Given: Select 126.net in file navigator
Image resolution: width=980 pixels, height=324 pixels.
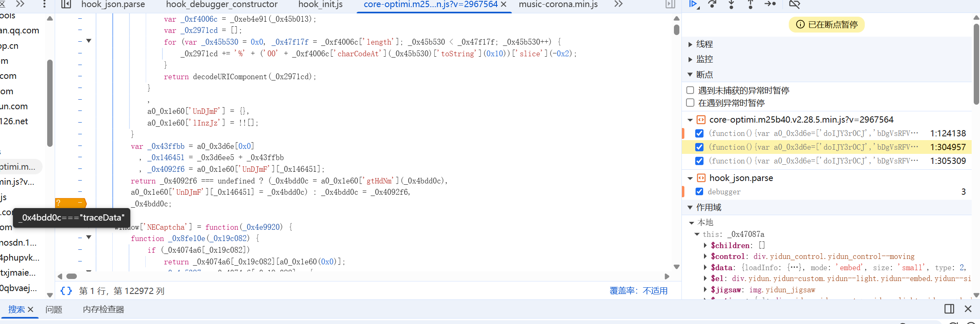Looking at the screenshot, I should (x=14, y=121).
